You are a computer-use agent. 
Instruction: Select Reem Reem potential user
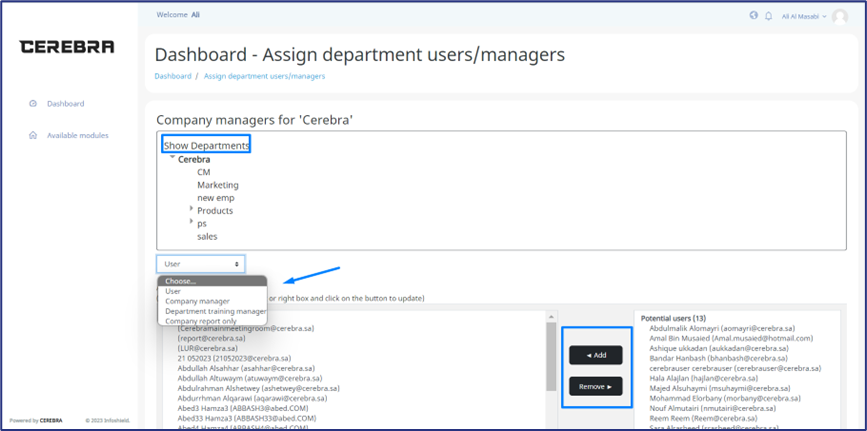click(704, 418)
